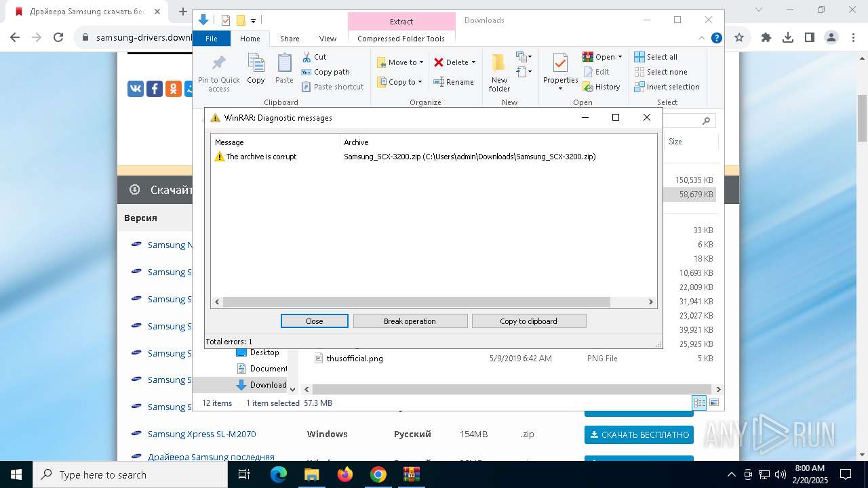Open Windows Start menu

pos(16,474)
